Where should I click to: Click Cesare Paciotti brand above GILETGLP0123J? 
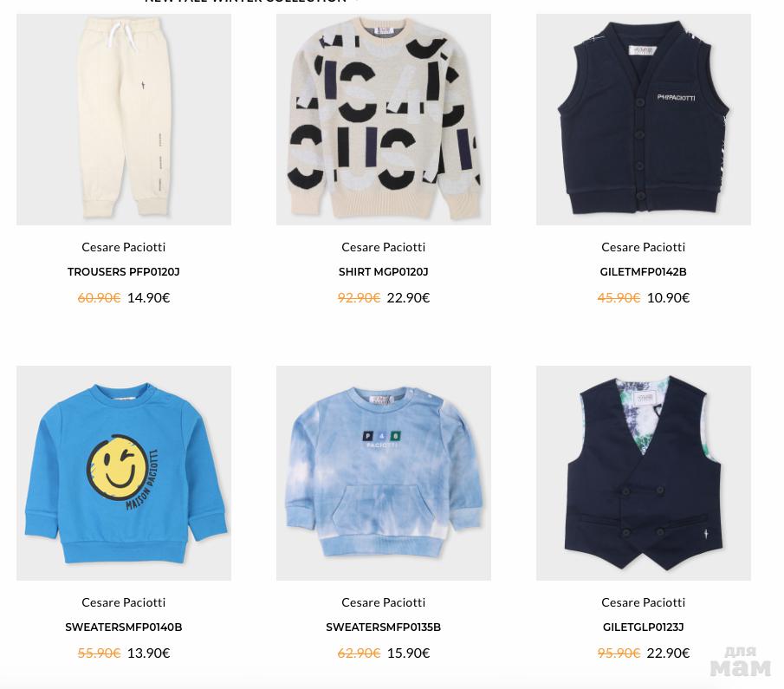click(x=643, y=602)
